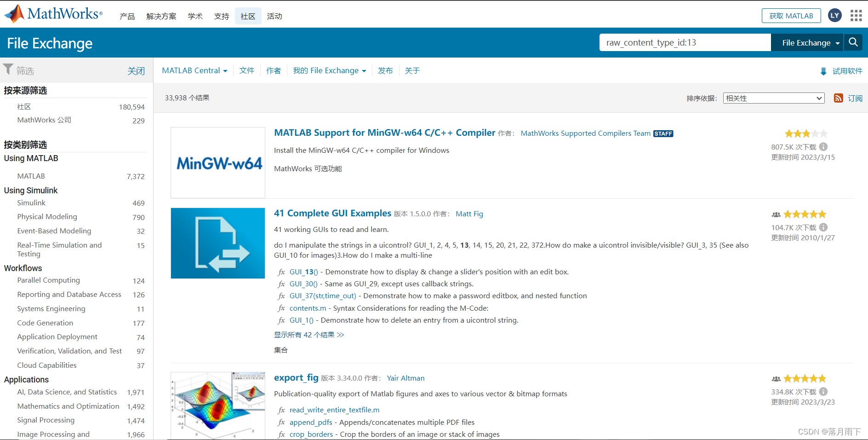868x440 pixels.
Task: Click the LY user avatar
Action: (x=834, y=15)
